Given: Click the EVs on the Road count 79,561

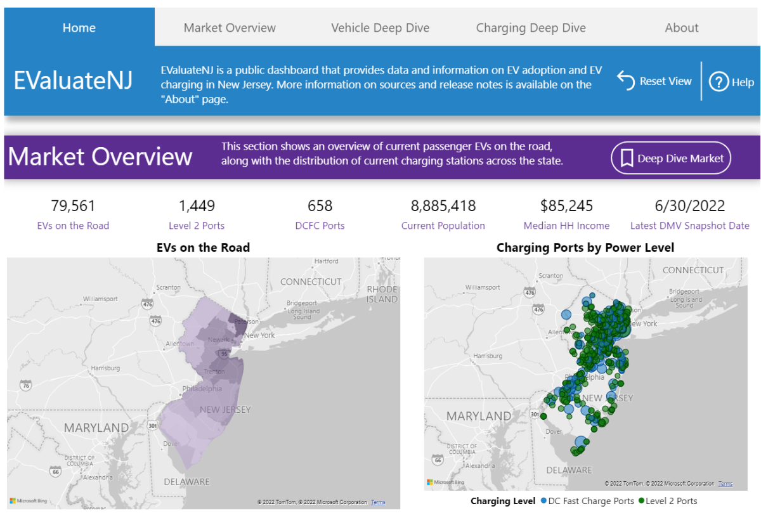Looking at the screenshot, I should 73,205.
